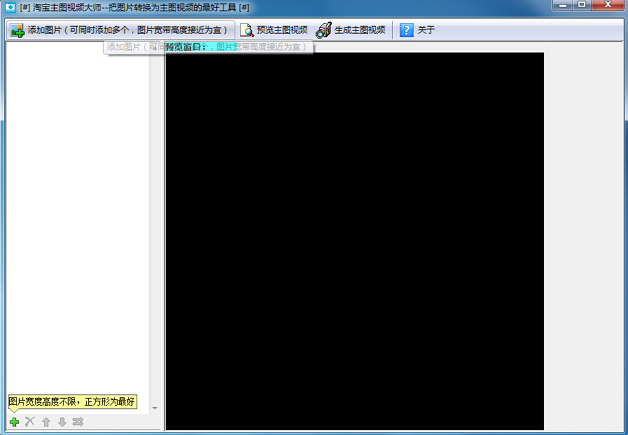The height and width of the screenshot is (435, 628).
Task: Click the 预览窗口 label above preview
Action: point(186,47)
